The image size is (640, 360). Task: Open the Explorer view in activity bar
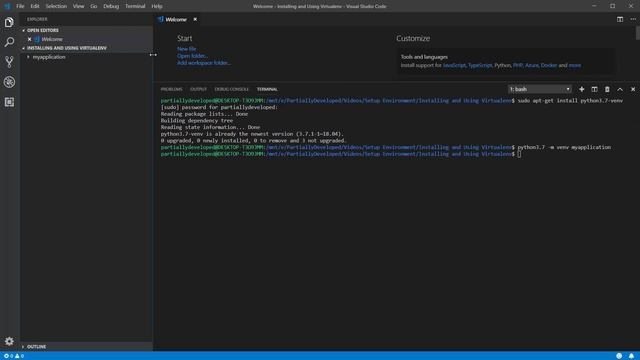click(9, 22)
